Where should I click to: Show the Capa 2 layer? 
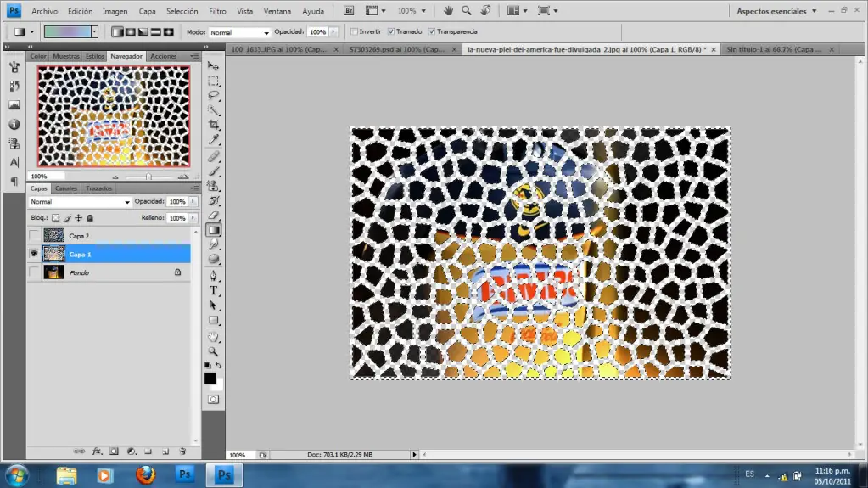click(x=34, y=236)
